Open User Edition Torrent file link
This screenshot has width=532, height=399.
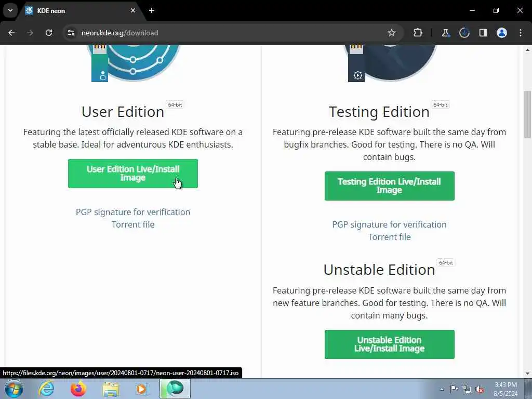[132, 224]
